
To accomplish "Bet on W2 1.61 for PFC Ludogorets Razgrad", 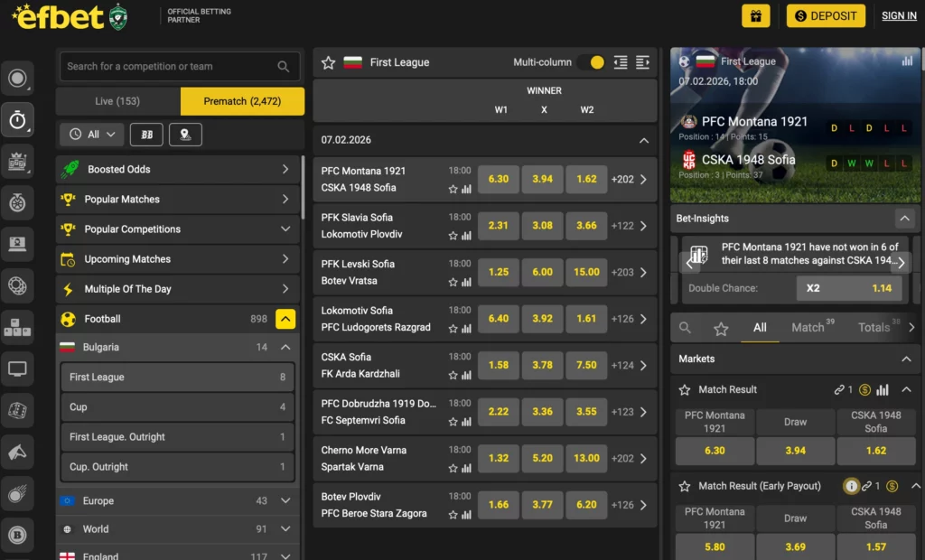I will click(586, 319).
